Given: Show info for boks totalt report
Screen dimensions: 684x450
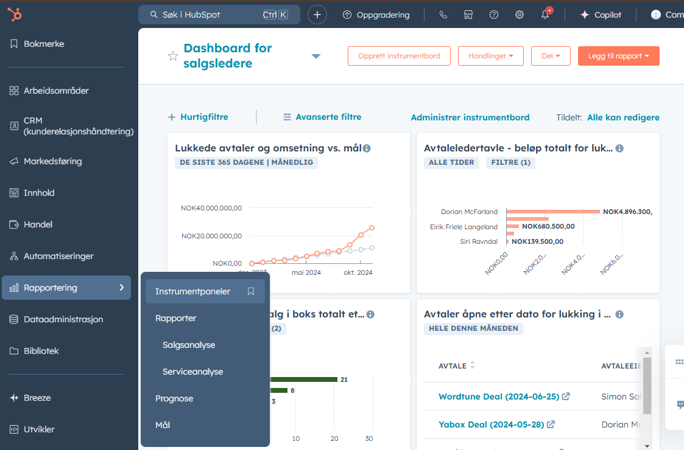Looking at the screenshot, I should tap(370, 314).
